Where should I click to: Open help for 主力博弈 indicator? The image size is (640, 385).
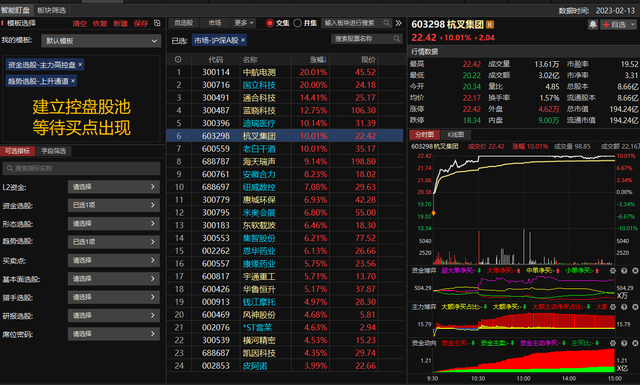click(624, 307)
